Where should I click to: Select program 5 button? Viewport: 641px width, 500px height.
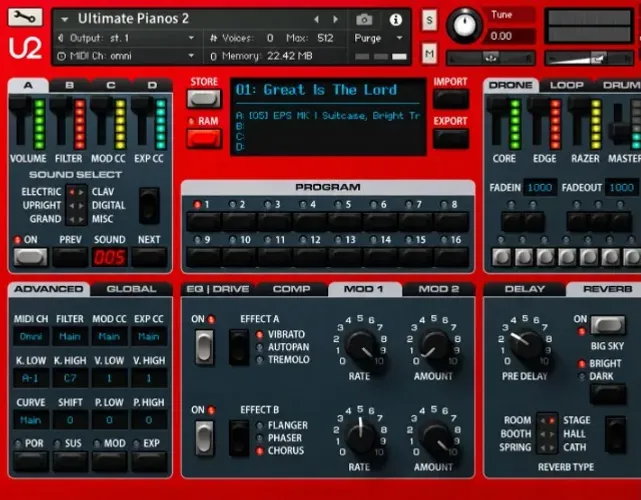coord(344,222)
